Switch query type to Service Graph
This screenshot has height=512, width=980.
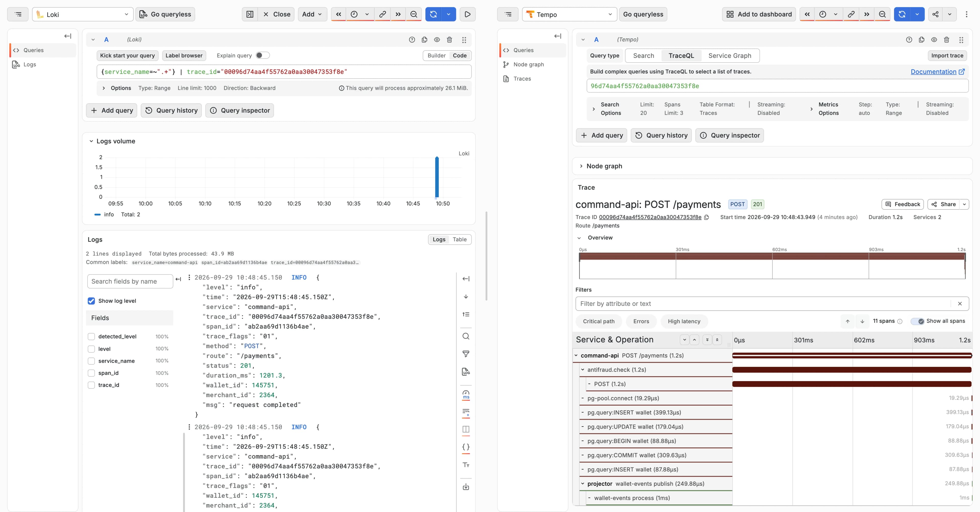point(729,56)
